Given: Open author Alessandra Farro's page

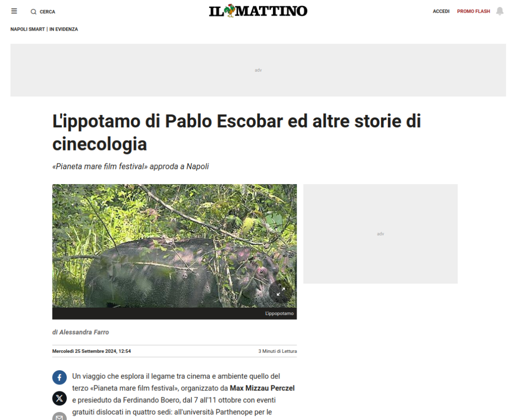Looking at the screenshot, I should click(84, 332).
